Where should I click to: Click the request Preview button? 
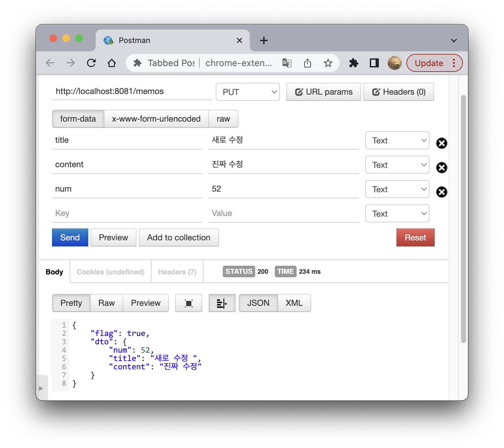click(113, 237)
